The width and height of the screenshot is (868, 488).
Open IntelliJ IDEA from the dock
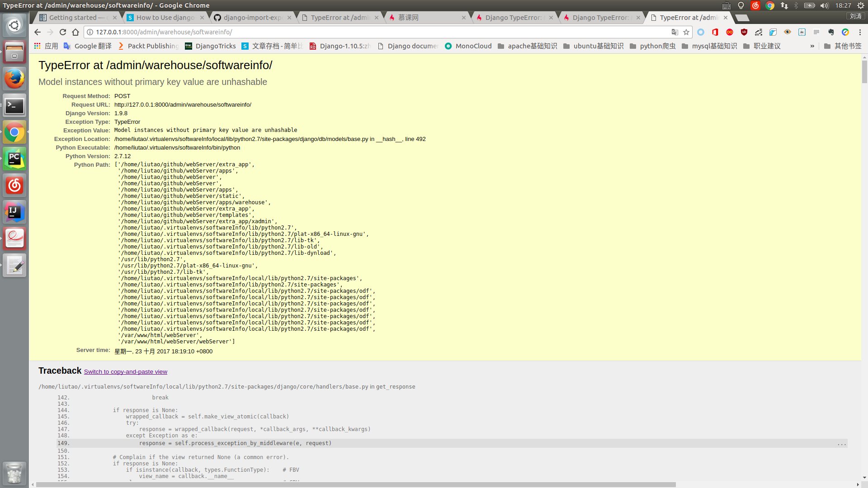click(x=14, y=212)
